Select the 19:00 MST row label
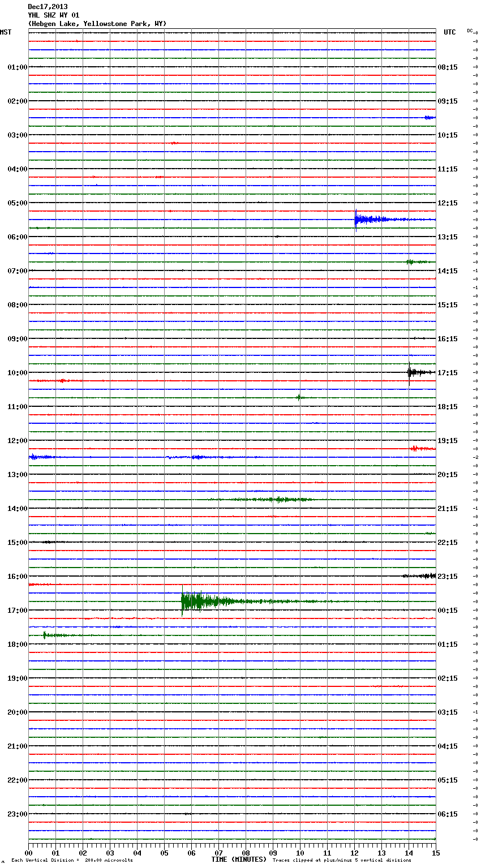This screenshot has height=868, width=481. [x=18, y=678]
